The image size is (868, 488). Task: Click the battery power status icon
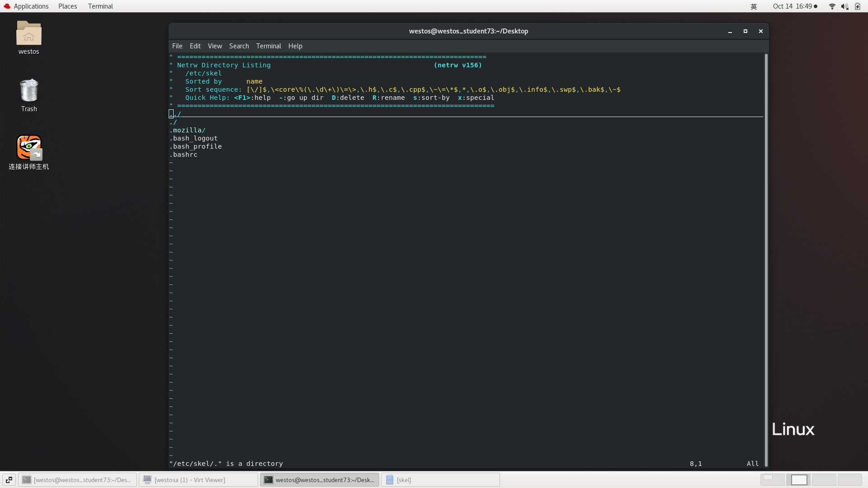coord(858,6)
